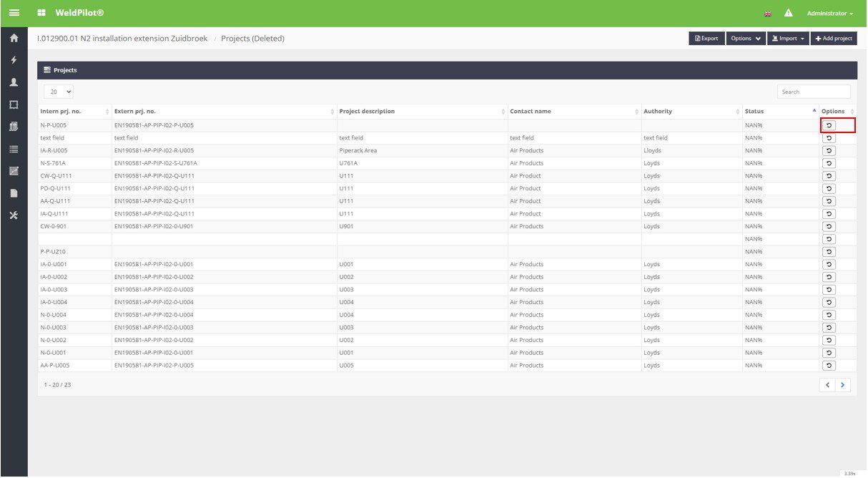
Task: Click the lightning bolt sidebar icon
Action: tap(14, 60)
